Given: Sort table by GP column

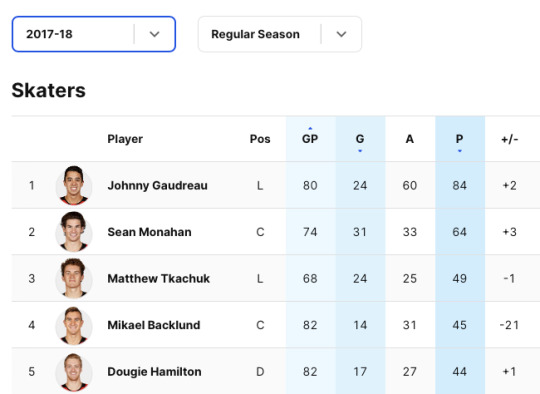Looking at the screenshot, I should pos(310,139).
